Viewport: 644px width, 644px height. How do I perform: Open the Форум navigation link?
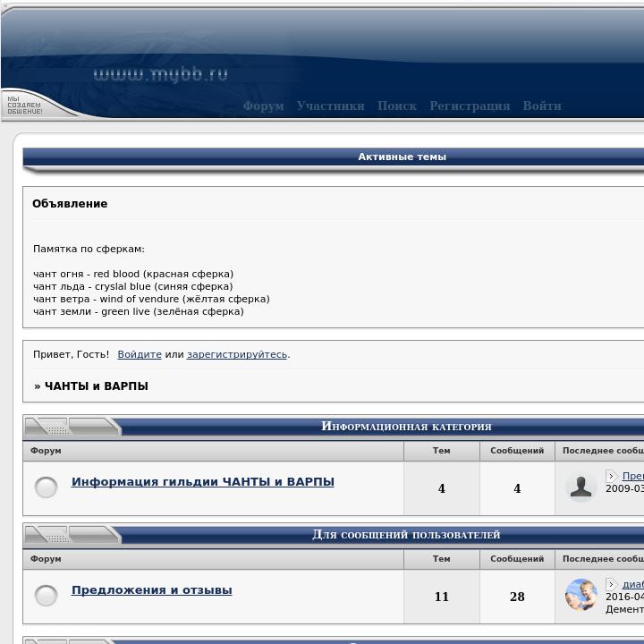tap(263, 106)
